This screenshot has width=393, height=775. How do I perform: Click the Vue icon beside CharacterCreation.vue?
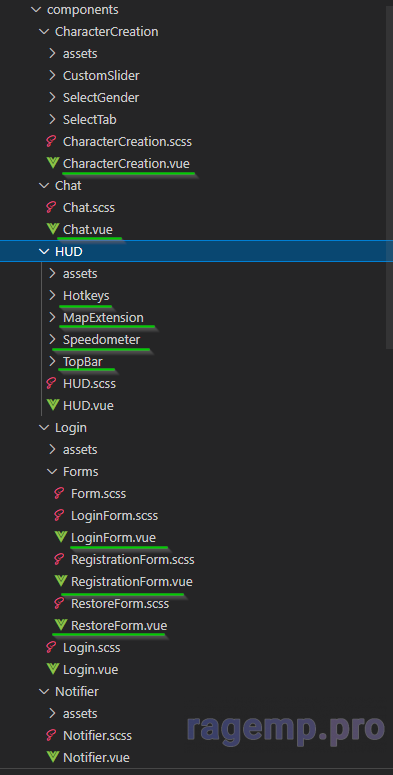(x=52, y=163)
